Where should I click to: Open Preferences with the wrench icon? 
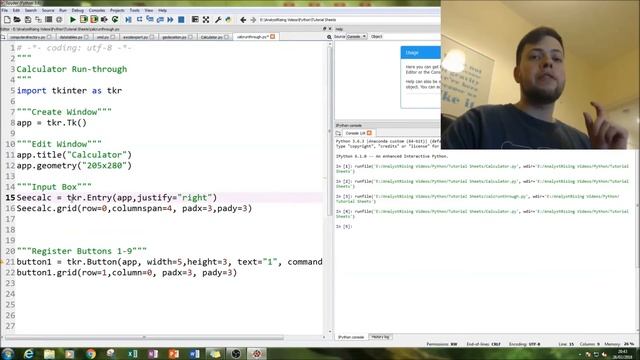(218, 20)
